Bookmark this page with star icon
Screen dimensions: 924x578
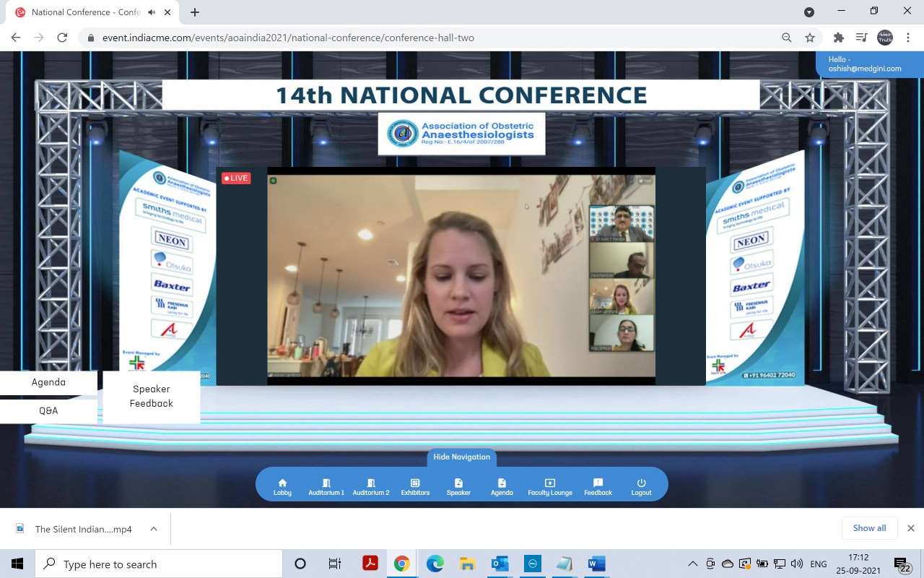810,38
